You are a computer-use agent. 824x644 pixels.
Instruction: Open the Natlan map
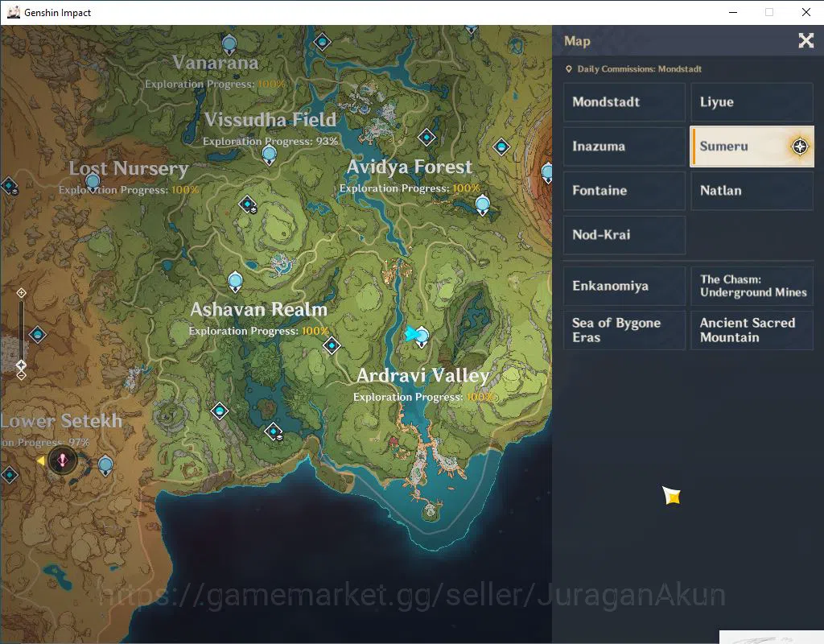click(752, 190)
